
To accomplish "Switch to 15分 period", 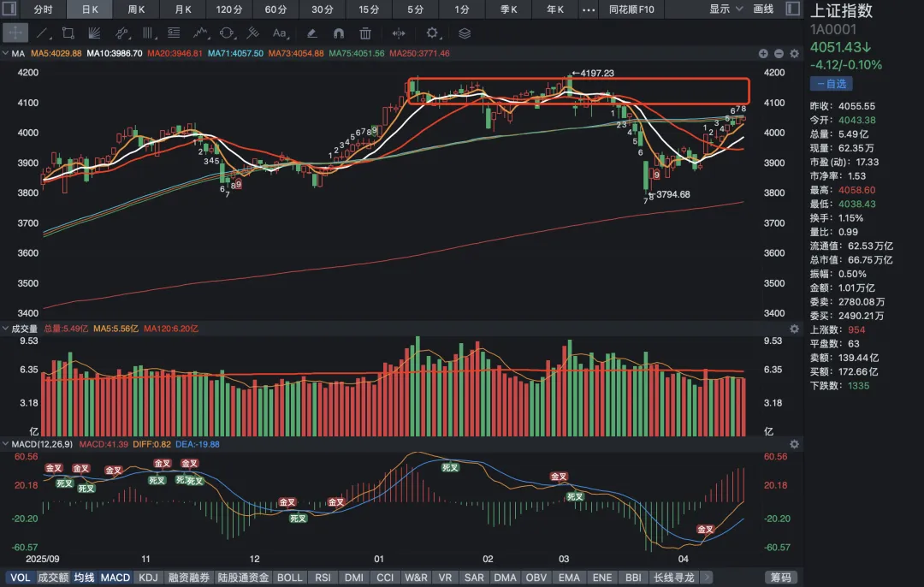I will 368,9.
